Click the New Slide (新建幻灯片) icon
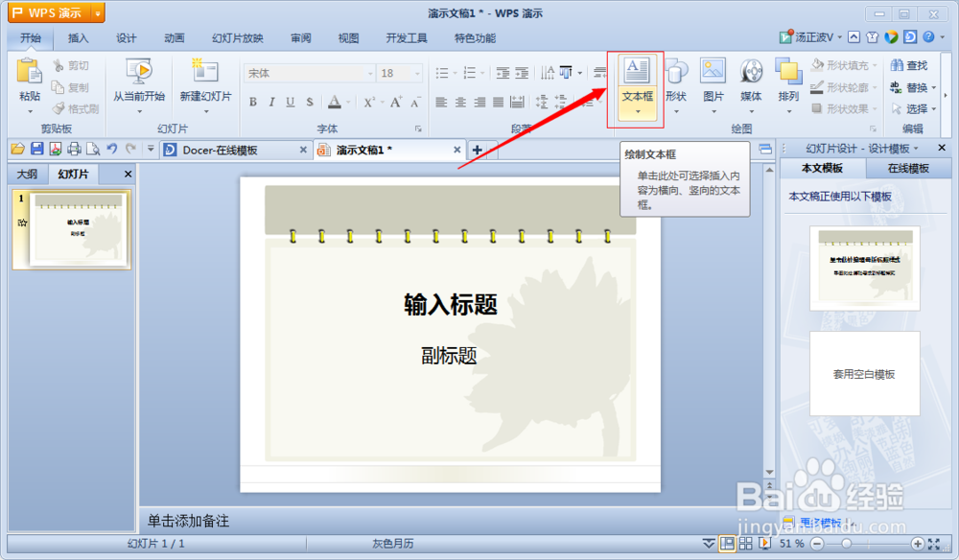The image size is (959, 560). point(205,71)
